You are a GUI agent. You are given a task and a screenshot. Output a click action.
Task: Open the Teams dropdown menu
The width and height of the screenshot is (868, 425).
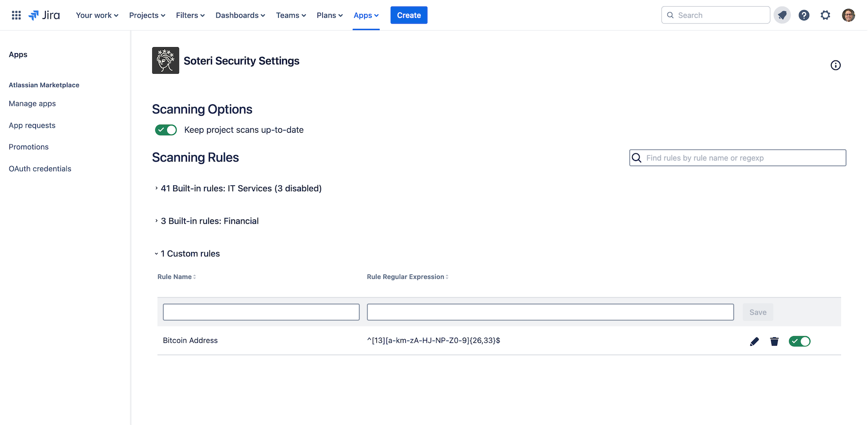pyautogui.click(x=291, y=15)
